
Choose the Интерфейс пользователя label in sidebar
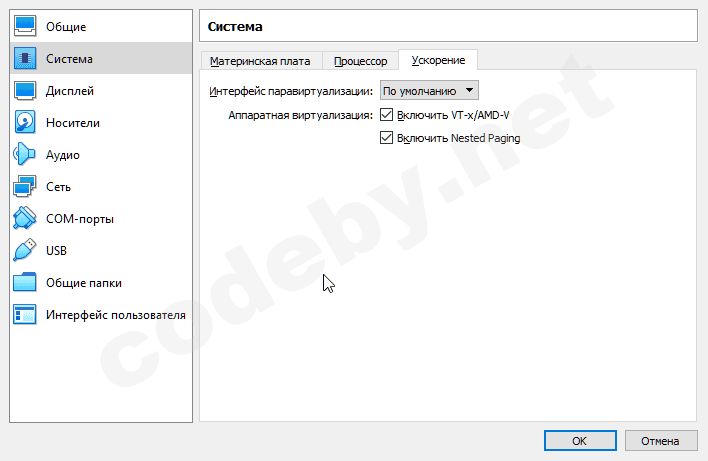click(115, 315)
